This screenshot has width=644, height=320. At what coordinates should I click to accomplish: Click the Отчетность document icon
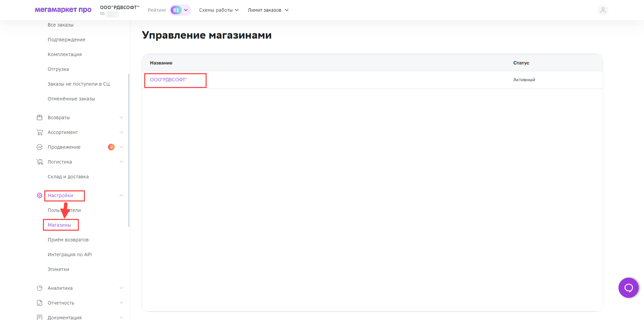(x=40, y=303)
